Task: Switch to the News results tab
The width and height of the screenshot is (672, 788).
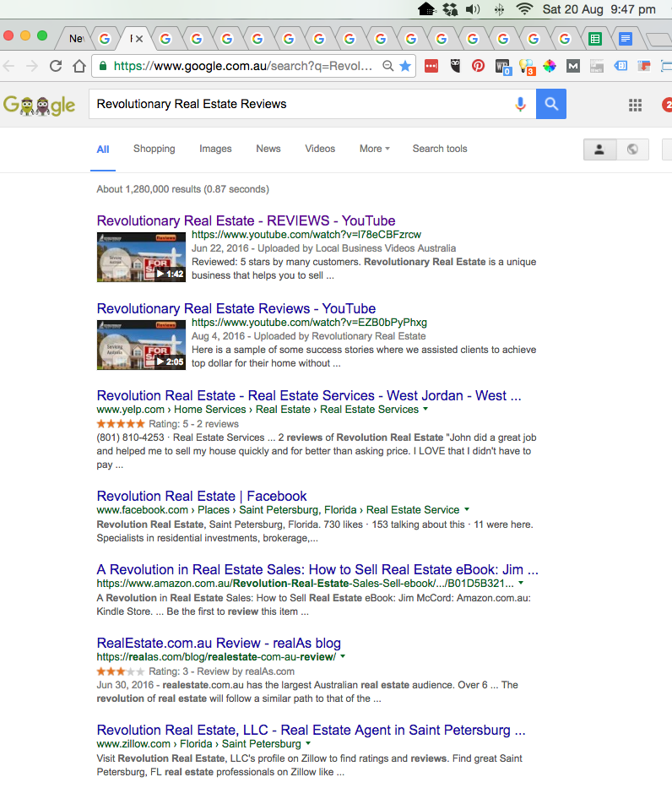Action: [x=268, y=149]
